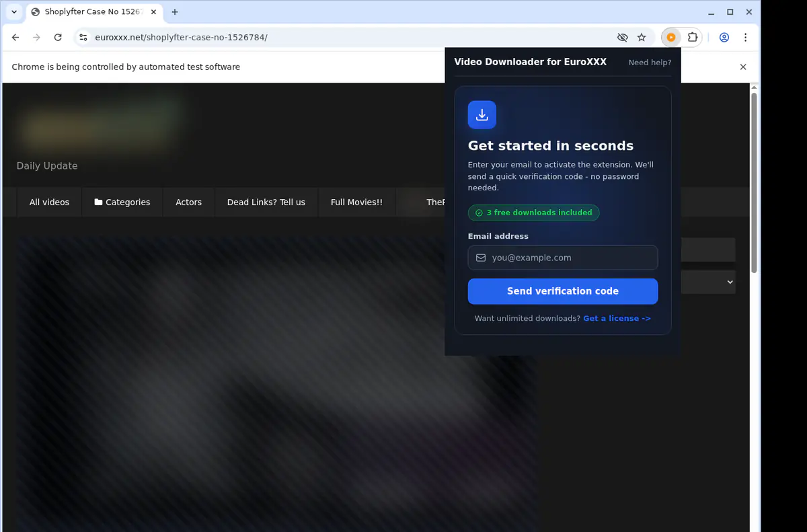Image resolution: width=807 pixels, height=532 pixels.
Task: Focus the Email address input field
Action: 563,258
